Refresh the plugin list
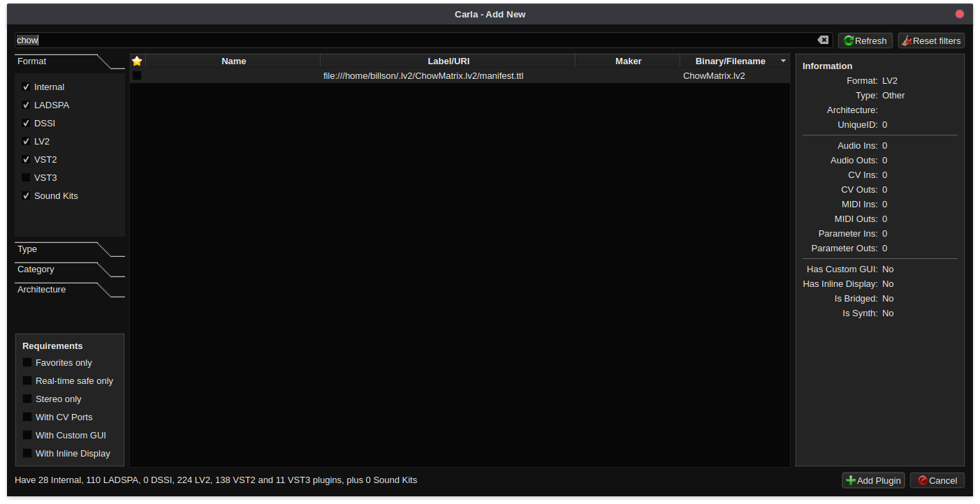 pos(865,40)
